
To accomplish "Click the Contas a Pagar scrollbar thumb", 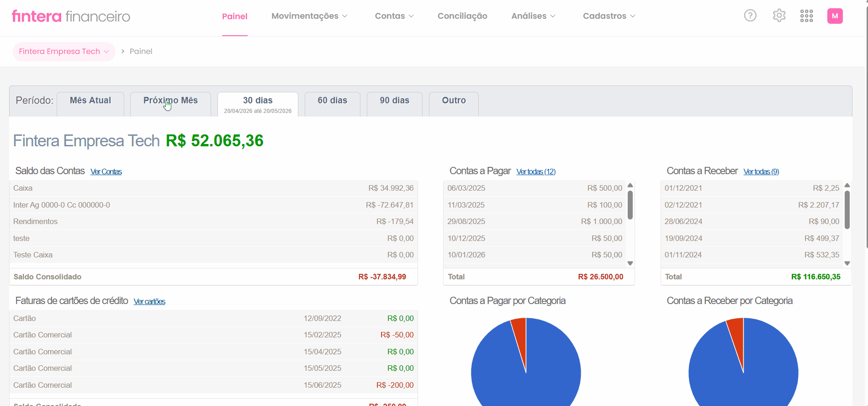I will point(630,205).
